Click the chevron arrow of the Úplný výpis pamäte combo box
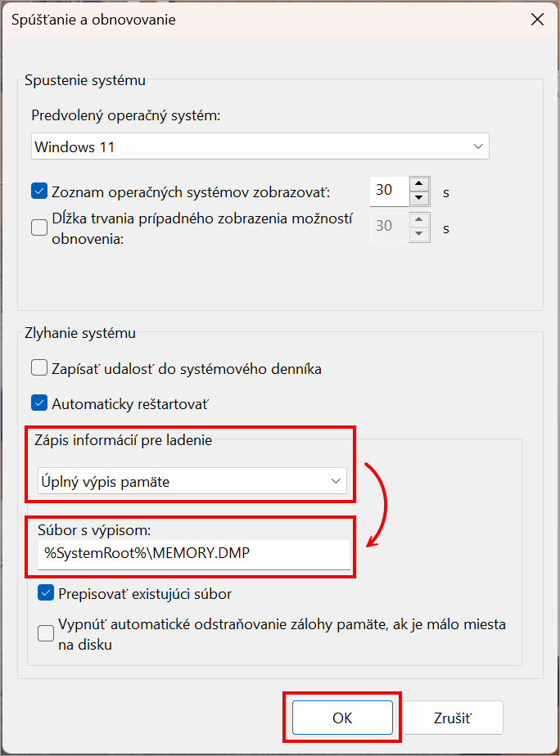 [x=336, y=481]
